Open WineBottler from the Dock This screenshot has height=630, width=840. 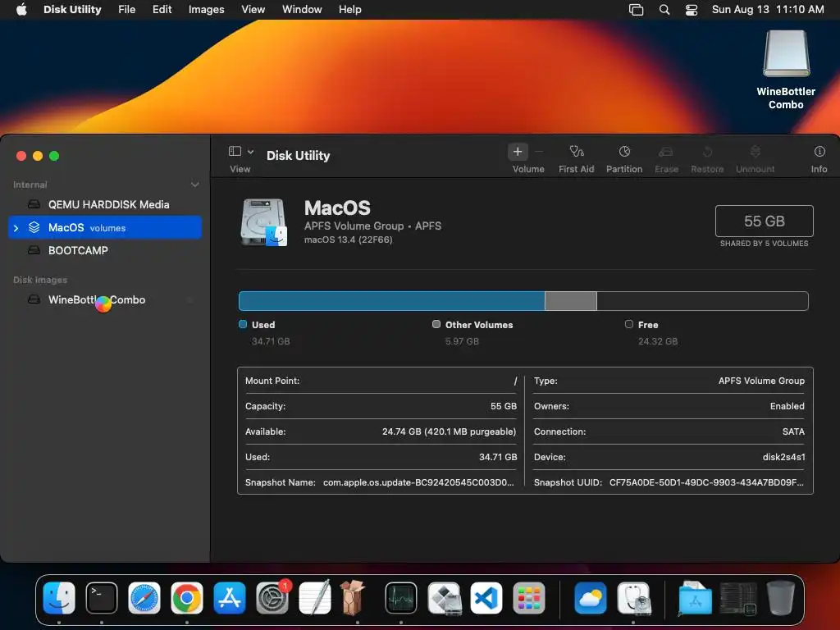(x=354, y=598)
